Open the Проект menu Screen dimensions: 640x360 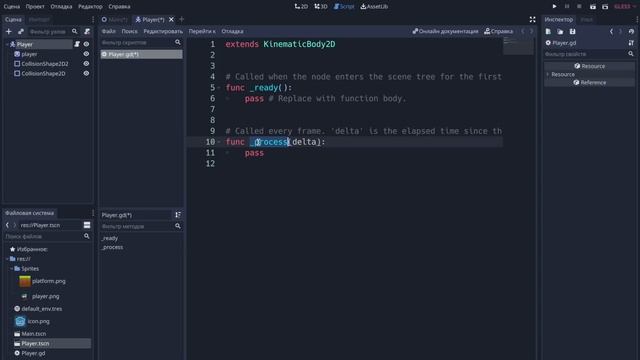click(x=35, y=7)
